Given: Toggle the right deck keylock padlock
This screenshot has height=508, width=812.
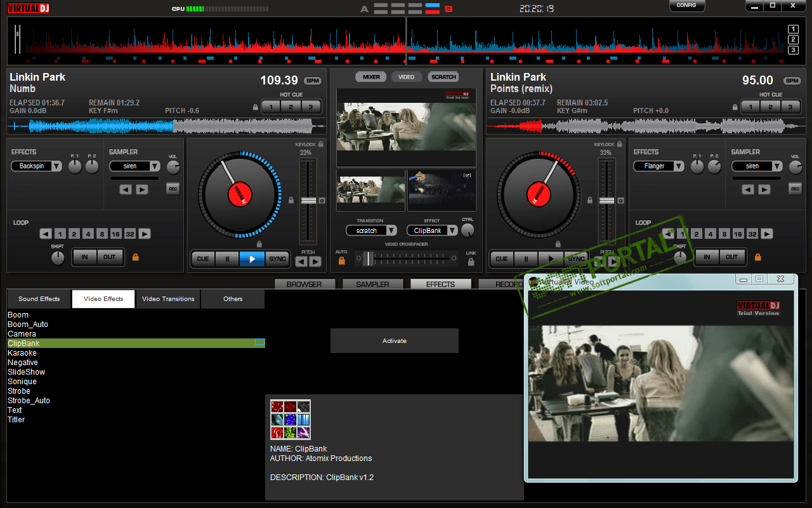Looking at the screenshot, I should click(619, 145).
